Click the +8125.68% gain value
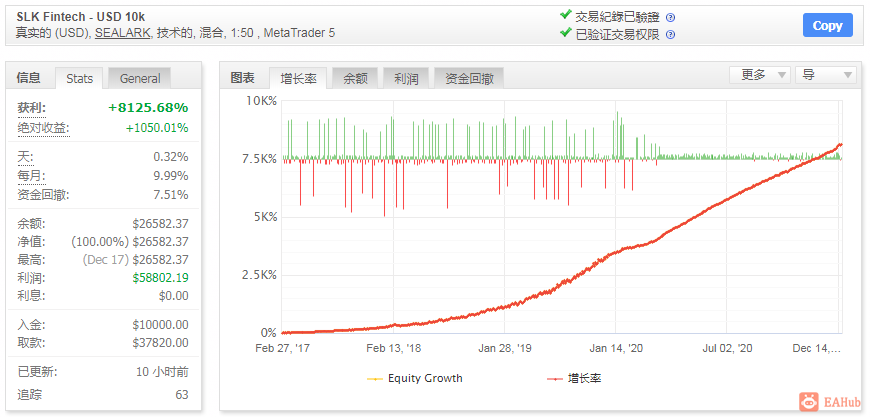 [148, 108]
